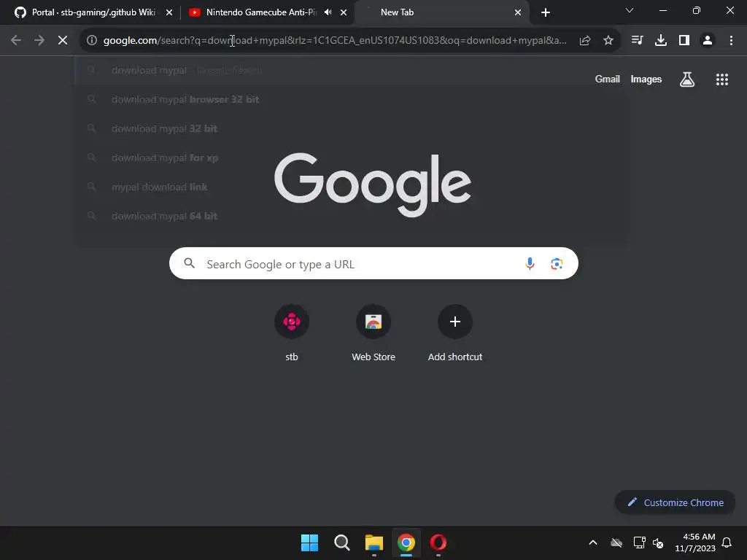Open Windows taskbar search
Screen dimensions: 747x560
pyautogui.click(x=341, y=542)
